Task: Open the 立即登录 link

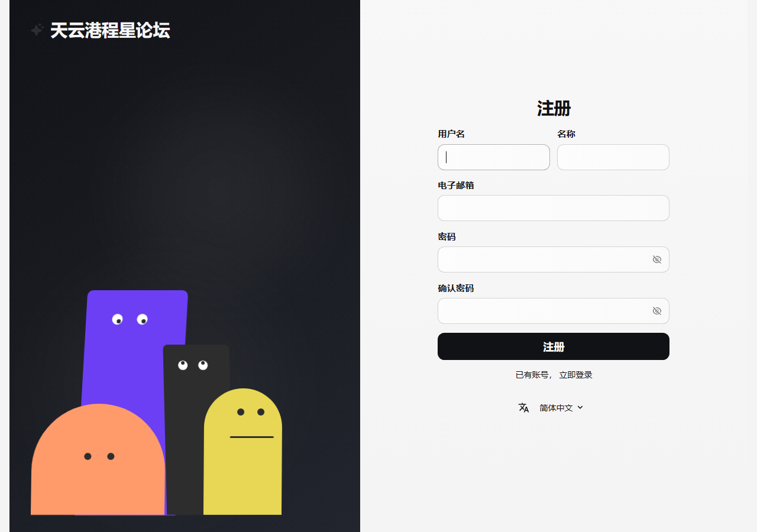Action: [575, 375]
